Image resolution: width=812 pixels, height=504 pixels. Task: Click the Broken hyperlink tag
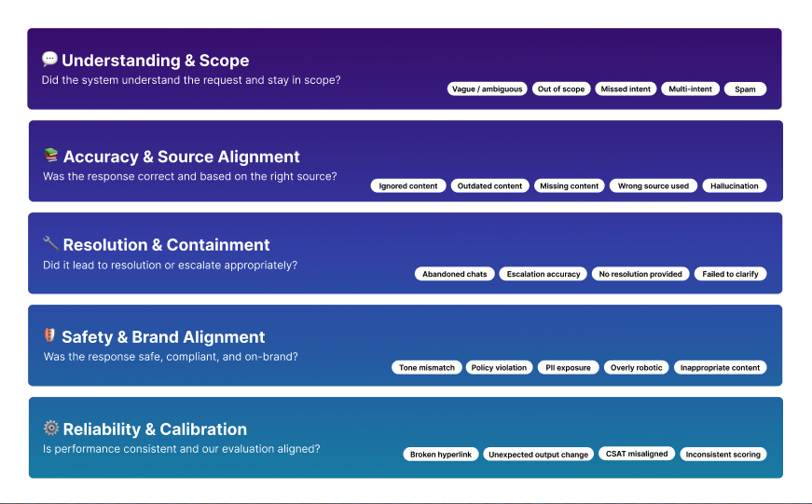442,455
